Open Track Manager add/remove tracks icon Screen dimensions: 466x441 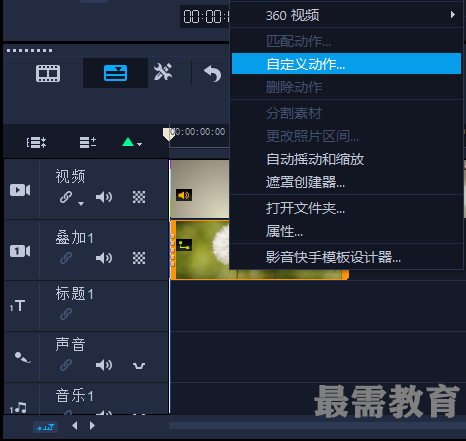(x=88, y=142)
